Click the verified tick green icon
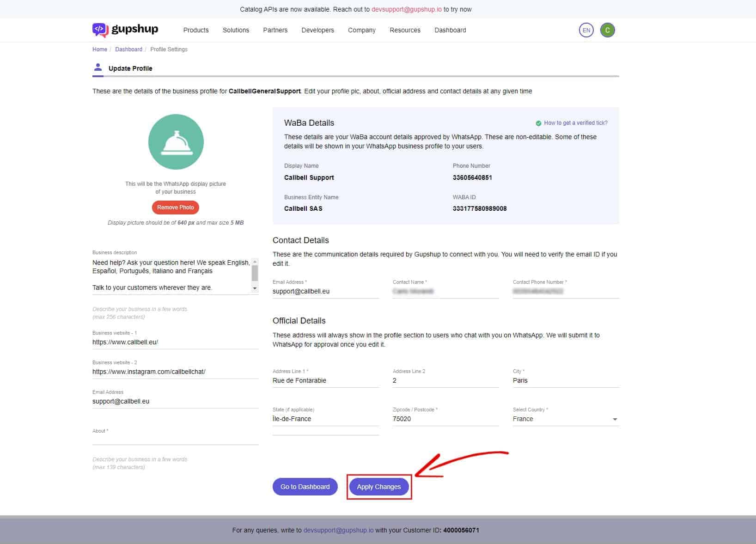This screenshot has height=544, width=756. (538, 123)
